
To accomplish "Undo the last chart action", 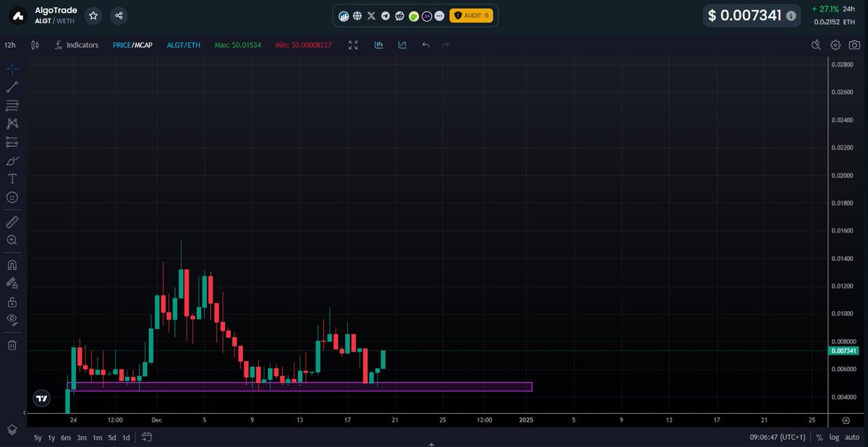I will (425, 45).
